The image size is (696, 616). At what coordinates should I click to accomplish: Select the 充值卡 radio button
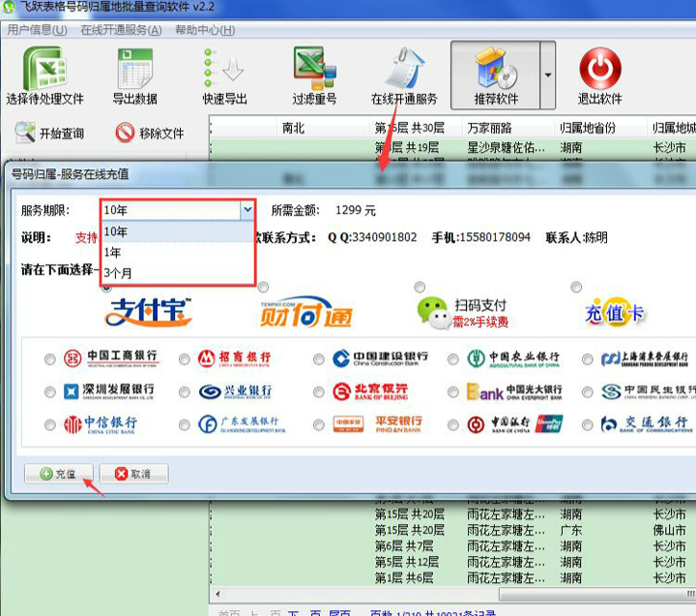coord(576,287)
